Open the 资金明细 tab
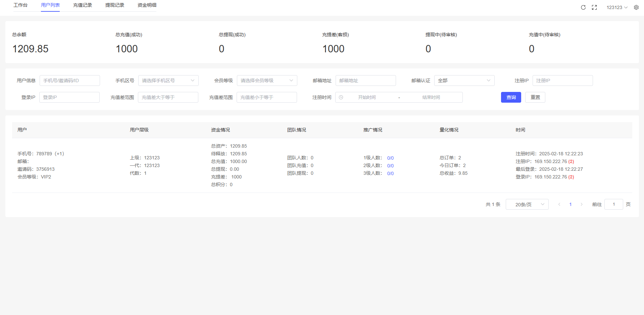Viewport: 644px width, 315px height. [x=146, y=5]
